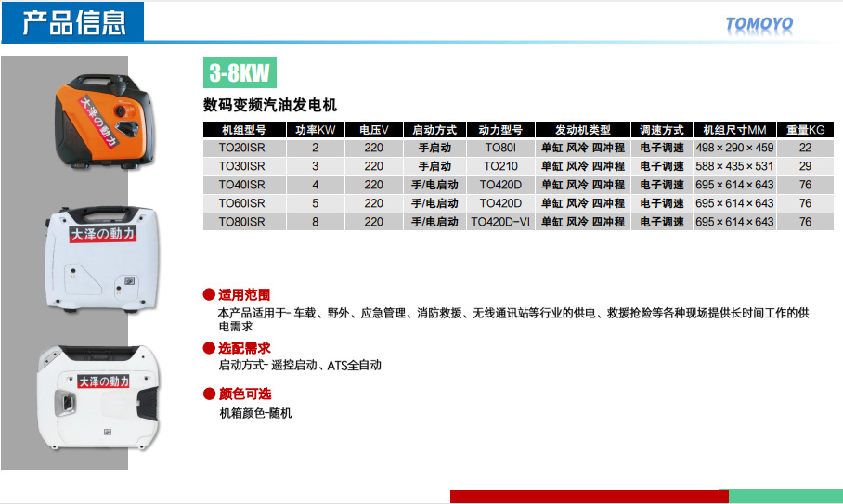Click weight 76 in the TO80ISR row
The height and width of the screenshot is (504, 843).
(805, 222)
